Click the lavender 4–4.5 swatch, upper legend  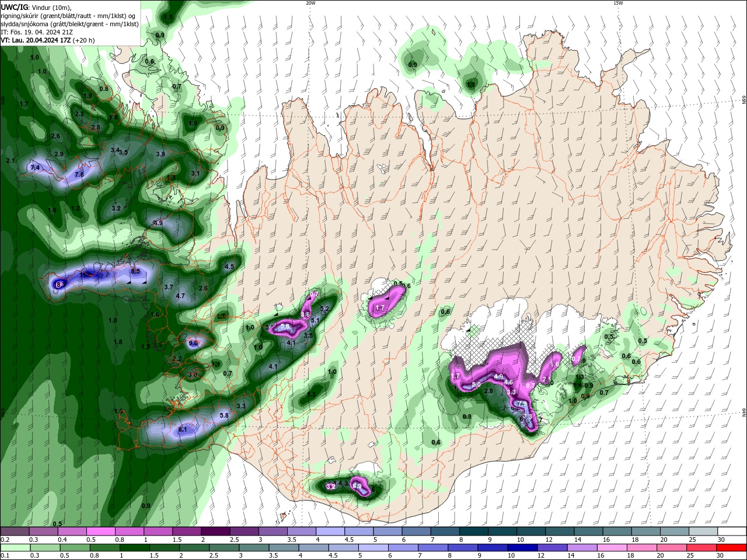tap(330, 531)
